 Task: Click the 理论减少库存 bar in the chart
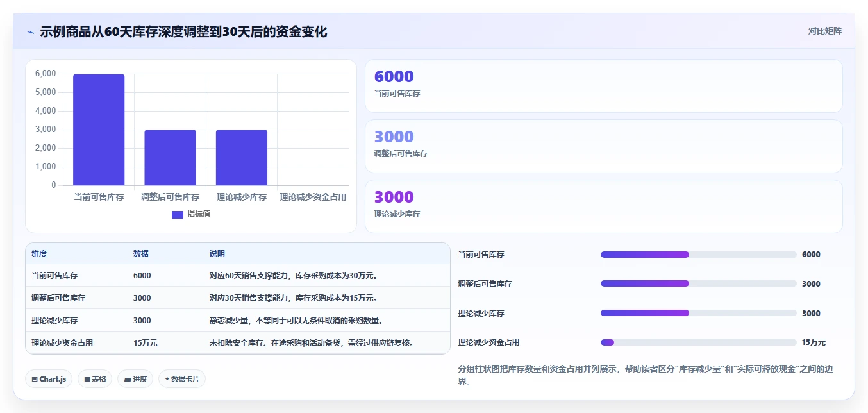(242, 158)
